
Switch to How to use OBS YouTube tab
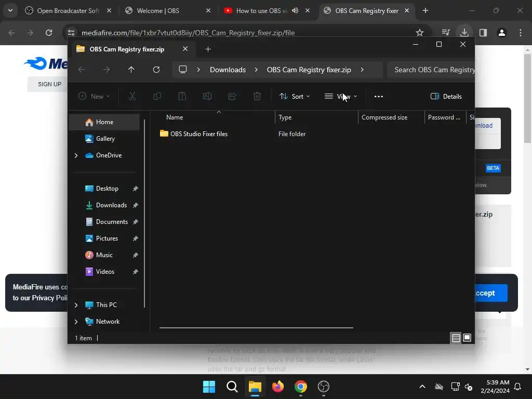click(x=261, y=11)
